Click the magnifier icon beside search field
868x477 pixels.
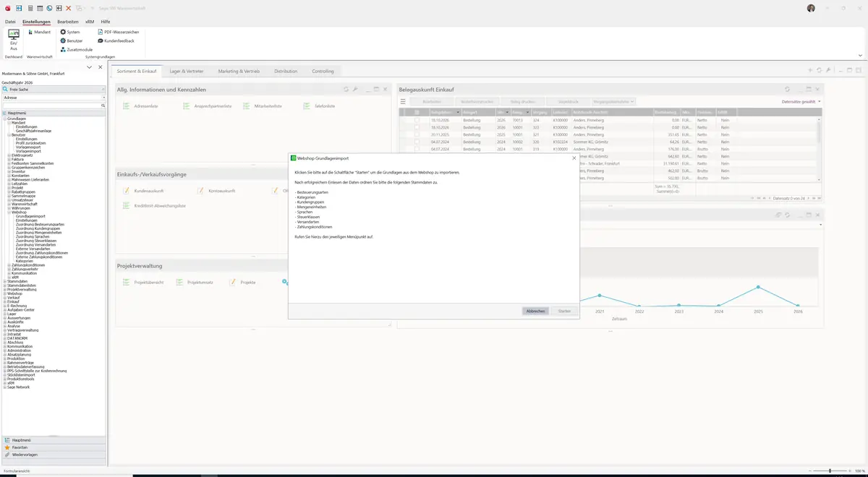pyautogui.click(x=103, y=106)
